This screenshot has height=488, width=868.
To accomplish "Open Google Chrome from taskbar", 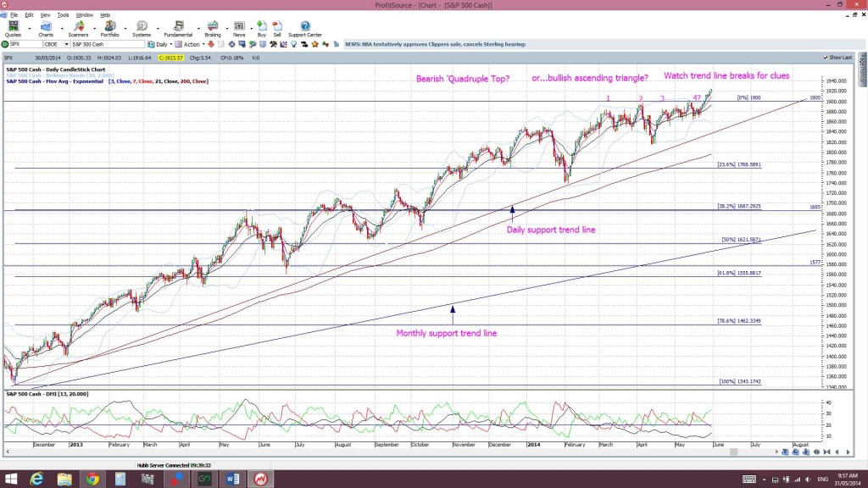I will click(92, 479).
